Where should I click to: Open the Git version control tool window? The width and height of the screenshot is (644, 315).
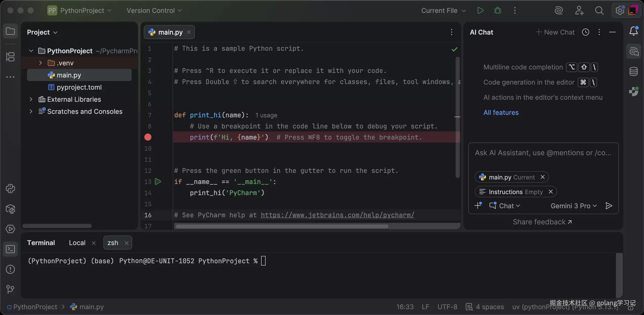pyautogui.click(x=10, y=289)
